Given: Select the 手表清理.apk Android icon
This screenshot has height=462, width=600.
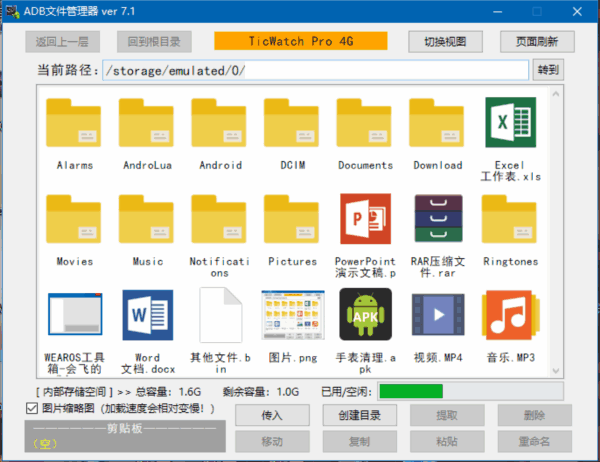Looking at the screenshot, I should (365, 315).
